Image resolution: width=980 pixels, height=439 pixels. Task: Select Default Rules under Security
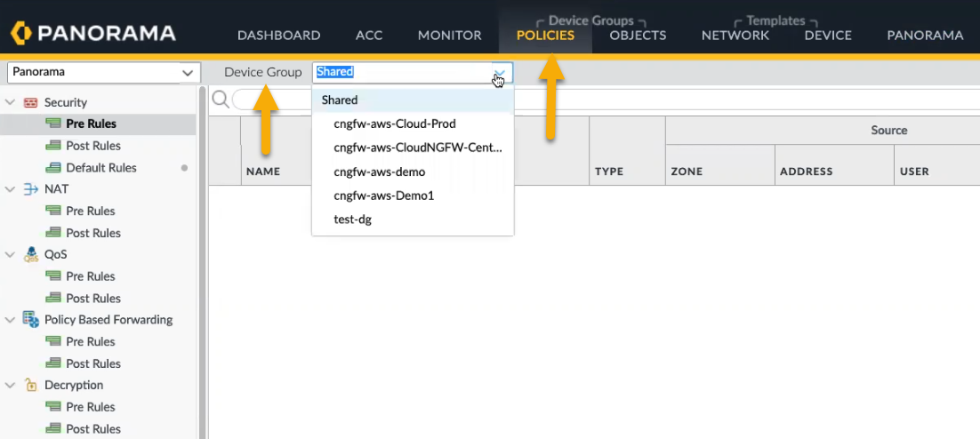pyautogui.click(x=101, y=167)
